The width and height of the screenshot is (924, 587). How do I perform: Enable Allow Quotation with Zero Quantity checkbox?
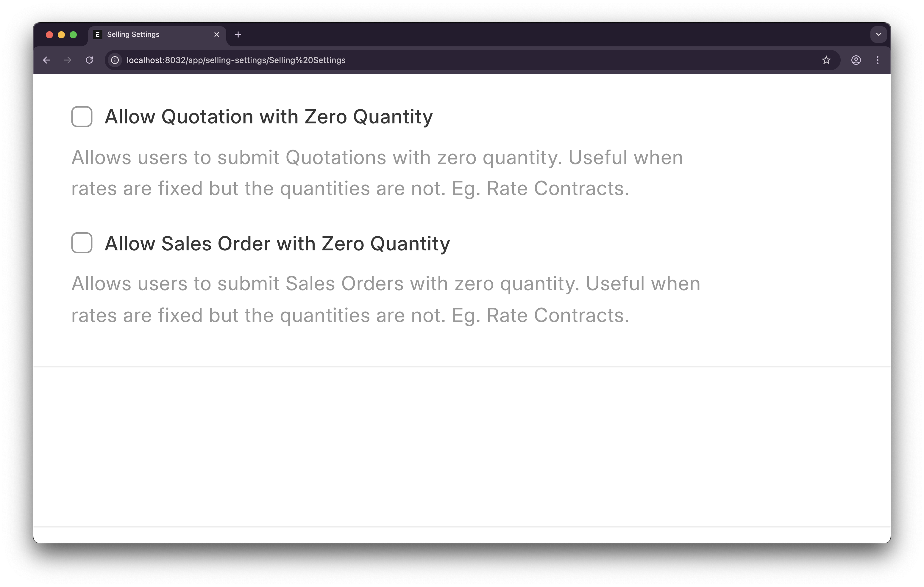[82, 117]
